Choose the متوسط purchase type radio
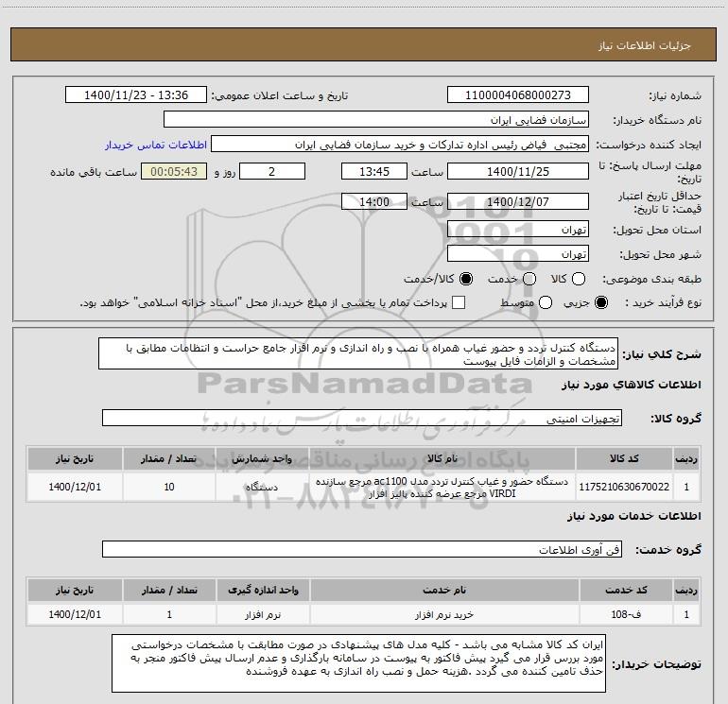Image resolution: width=728 pixels, height=704 pixels. click(x=546, y=302)
